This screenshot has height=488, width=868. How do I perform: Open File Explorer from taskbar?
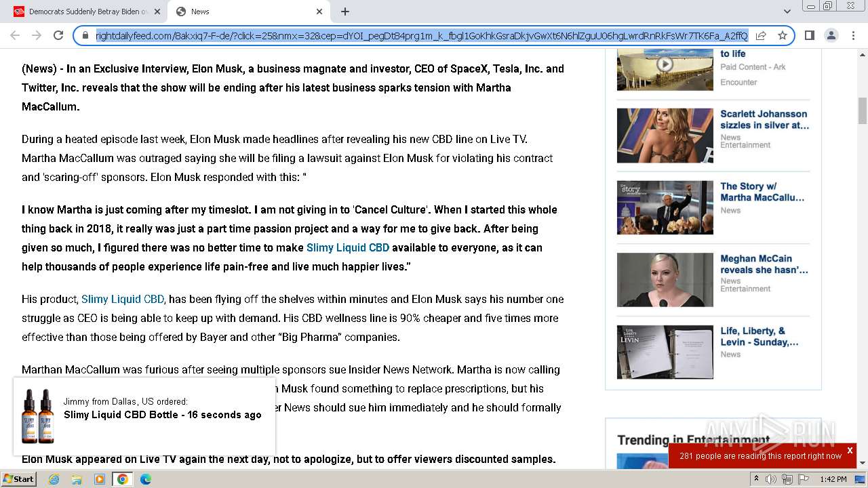coord(77,479)
